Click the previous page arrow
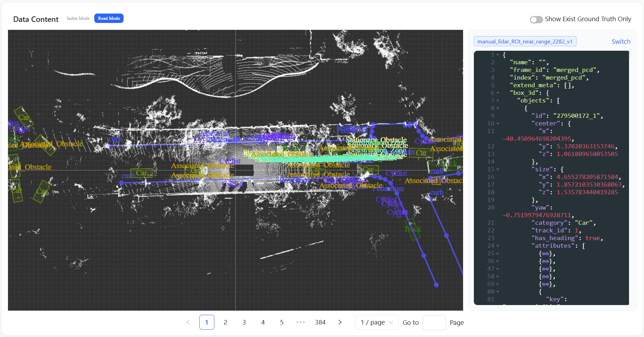 pos(188,322)
